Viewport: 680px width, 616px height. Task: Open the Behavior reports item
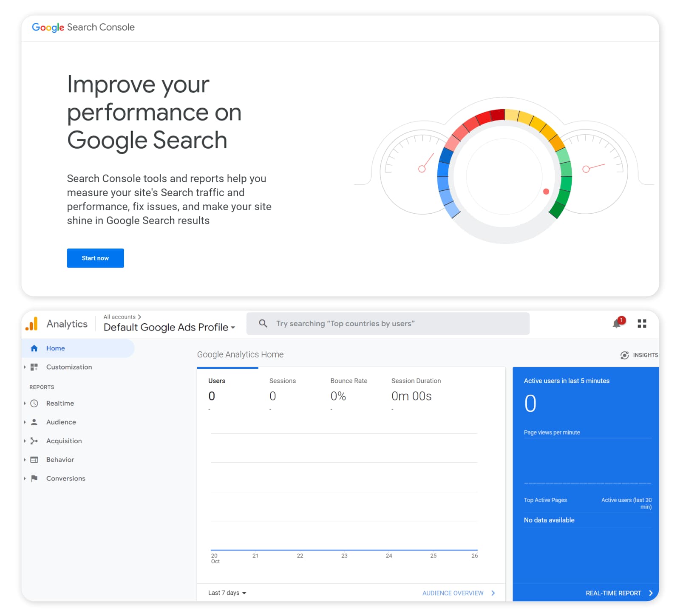(x=60, y=460)
